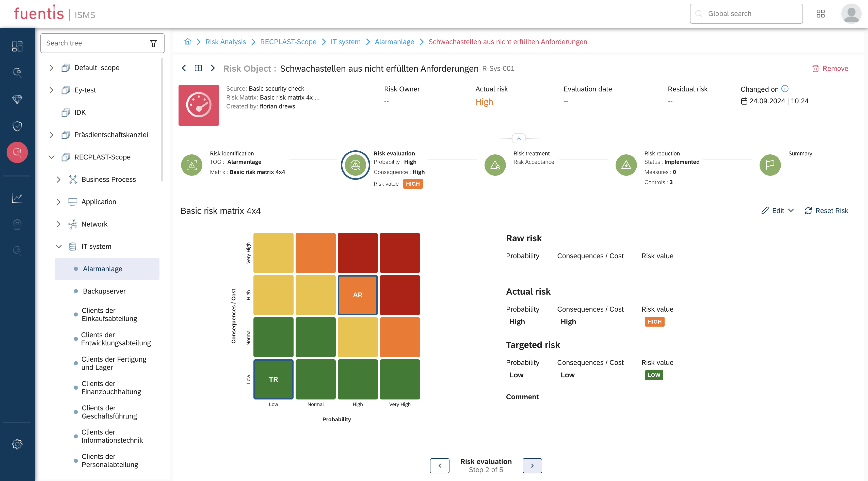868x481 pixels.
Task: Select Backupserver in the tree
Action: point(104,291)
